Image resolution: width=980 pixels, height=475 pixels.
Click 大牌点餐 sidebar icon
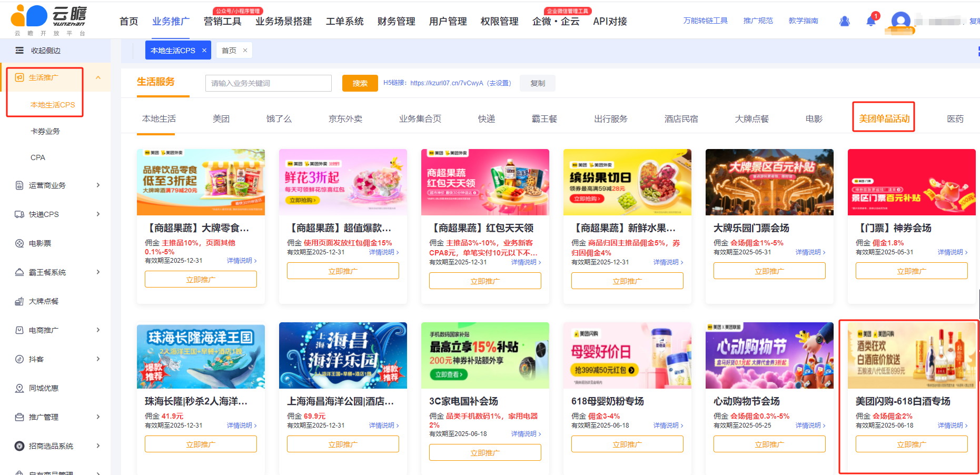click(19, 301)
